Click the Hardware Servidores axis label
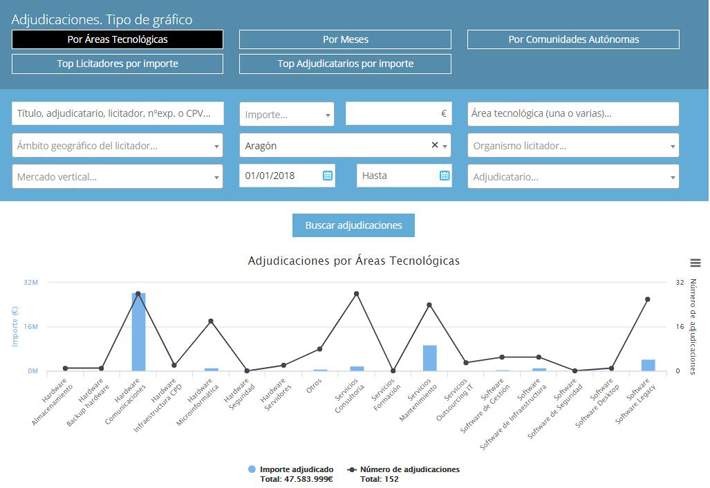The height and width of the screenshot is (488, 710). pyautogui.click(x=275, y=394)
